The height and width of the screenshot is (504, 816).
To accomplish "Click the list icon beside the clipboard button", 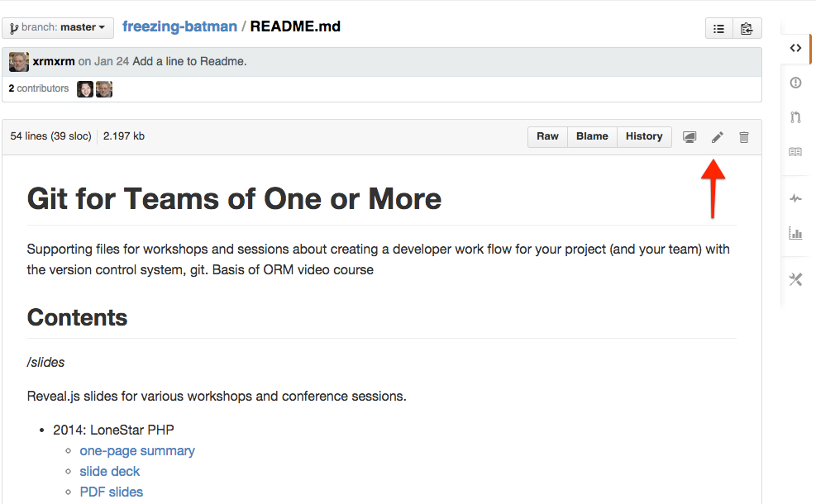I will click(719, 28).
